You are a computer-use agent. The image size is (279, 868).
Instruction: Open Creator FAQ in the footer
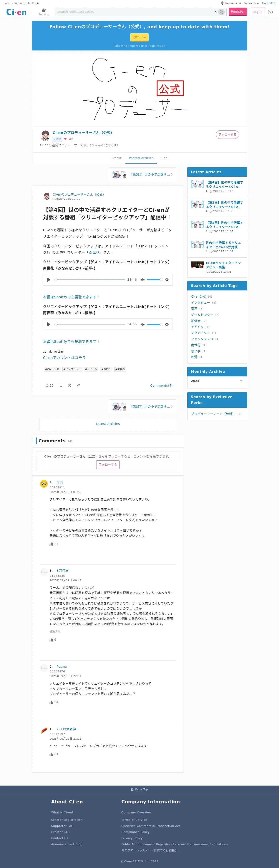(x=60, y=832)
